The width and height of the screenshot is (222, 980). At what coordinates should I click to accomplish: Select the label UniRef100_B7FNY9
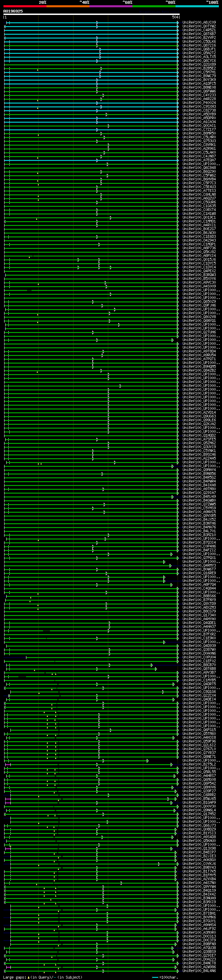[199, 600]
